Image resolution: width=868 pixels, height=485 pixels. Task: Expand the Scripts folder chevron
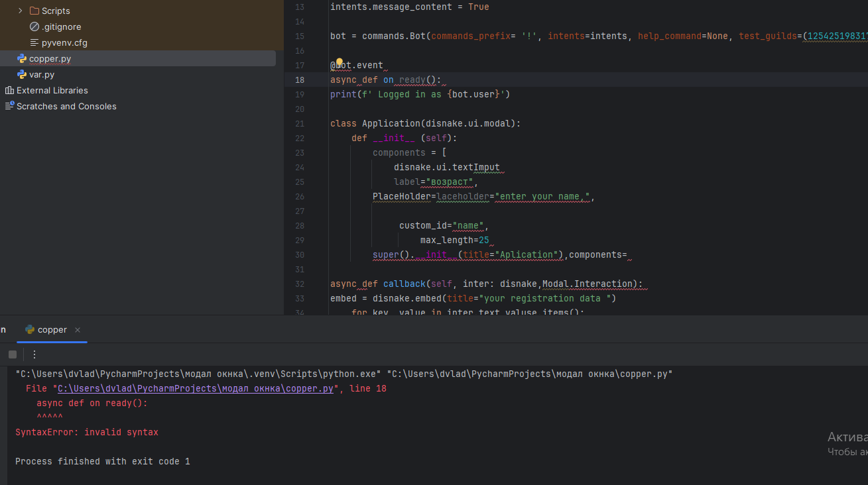(20, 11)
